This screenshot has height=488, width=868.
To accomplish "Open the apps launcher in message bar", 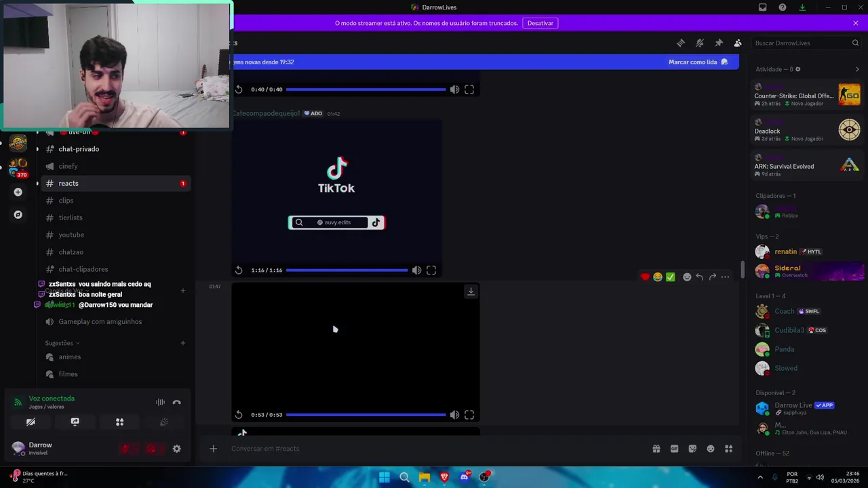I will (x=729, y=449).
